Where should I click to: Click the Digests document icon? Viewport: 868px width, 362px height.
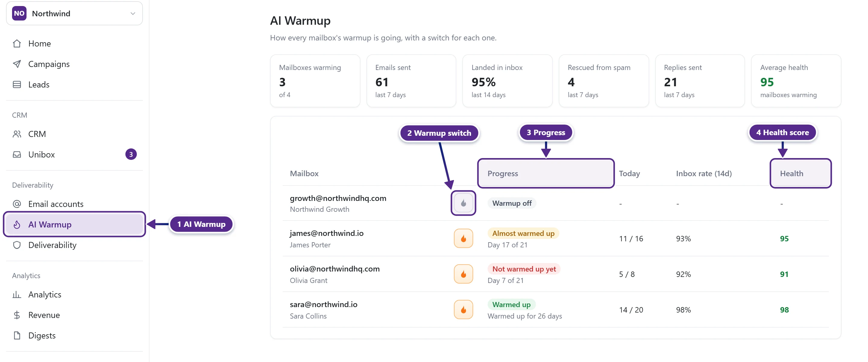point(17,335)
